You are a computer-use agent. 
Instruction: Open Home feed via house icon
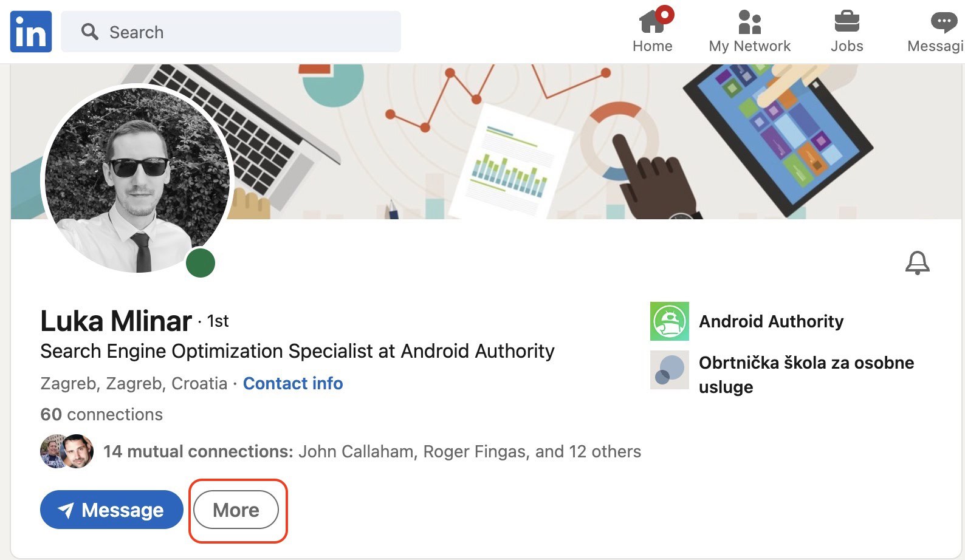652,22
